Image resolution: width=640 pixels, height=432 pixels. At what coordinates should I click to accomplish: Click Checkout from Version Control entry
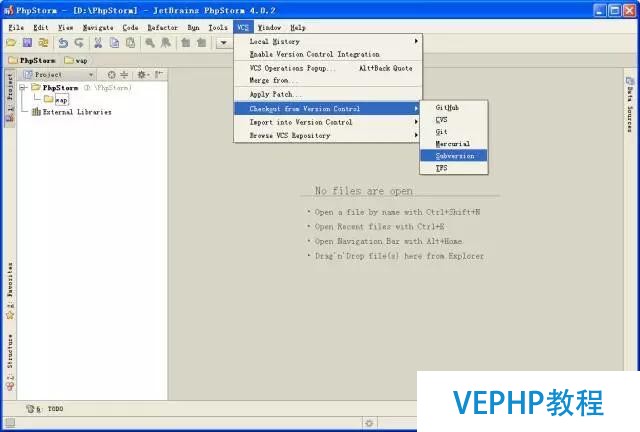[x=328, y=109]
